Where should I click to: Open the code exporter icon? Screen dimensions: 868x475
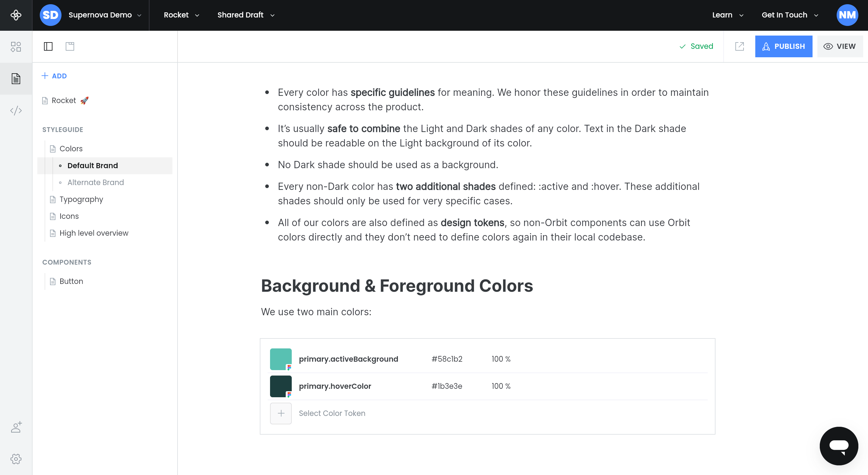[16, 111]
